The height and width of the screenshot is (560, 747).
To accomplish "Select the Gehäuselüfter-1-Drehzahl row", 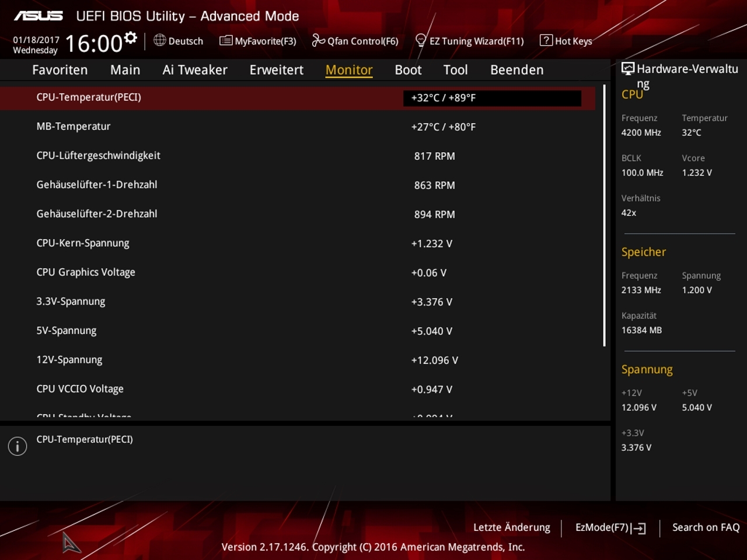I will point(298,185).
